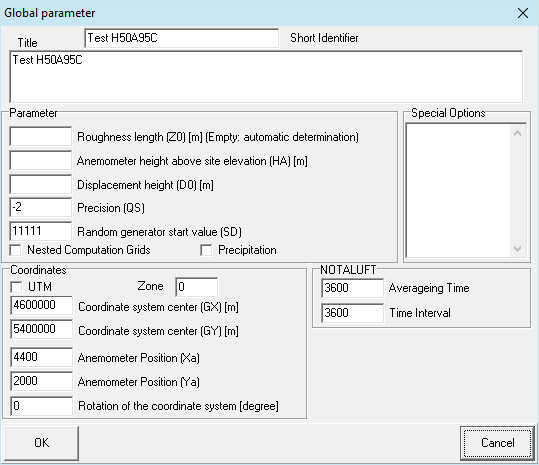Viewport: 539px width, 465px height.
Task: Select the Anemometer height (HA) field
Action: [x=41, y=160]
